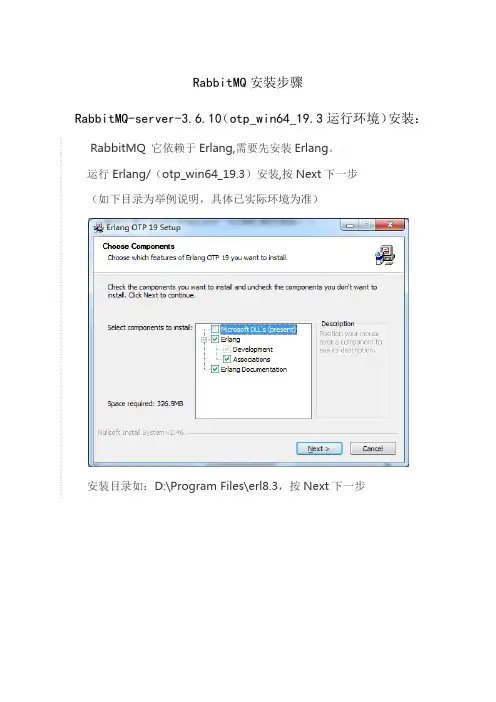Close the Erlang OTP 19 Setup dialog

[x=390, y=225]
